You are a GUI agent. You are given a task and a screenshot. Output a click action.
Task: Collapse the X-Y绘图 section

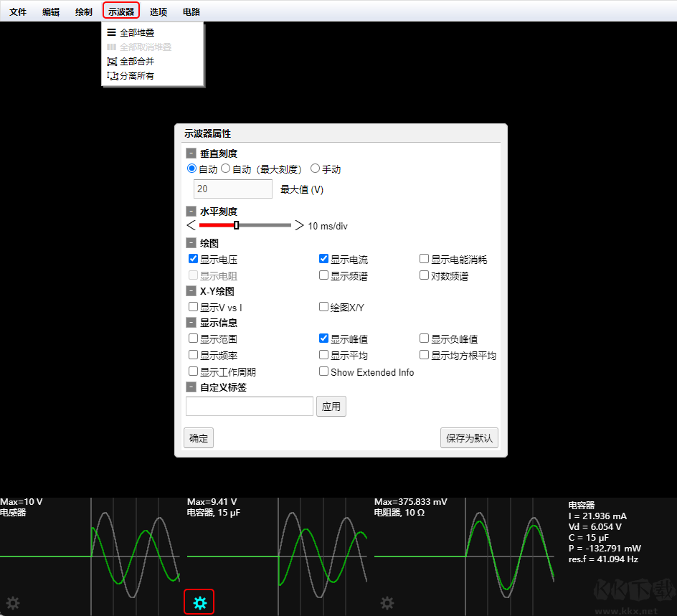191,291
